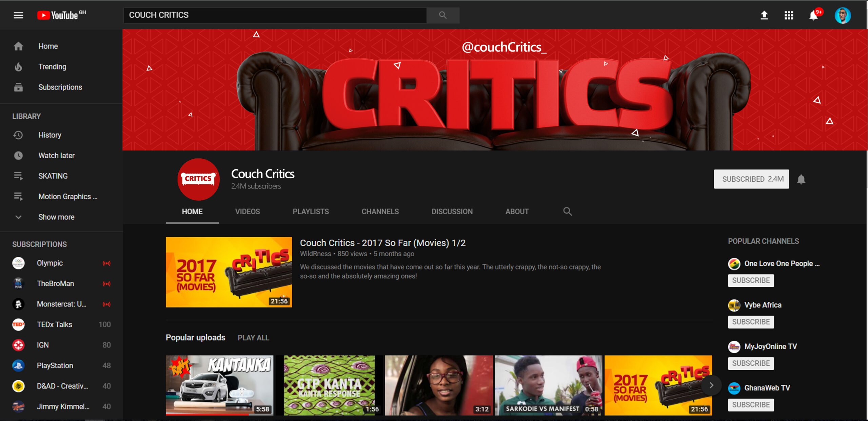Expand Show more in library
868x421 pixels.
pos(56,217)
